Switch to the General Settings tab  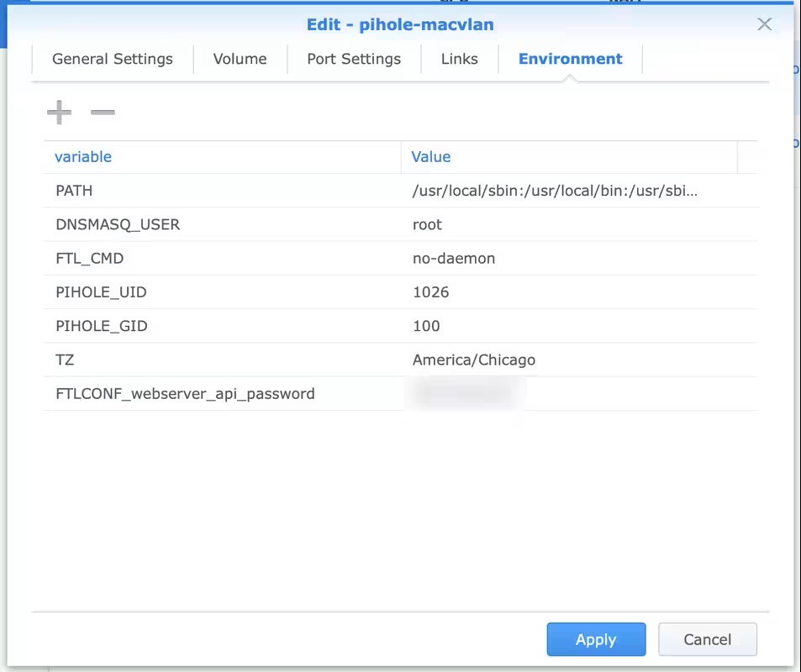pos(113,59)
